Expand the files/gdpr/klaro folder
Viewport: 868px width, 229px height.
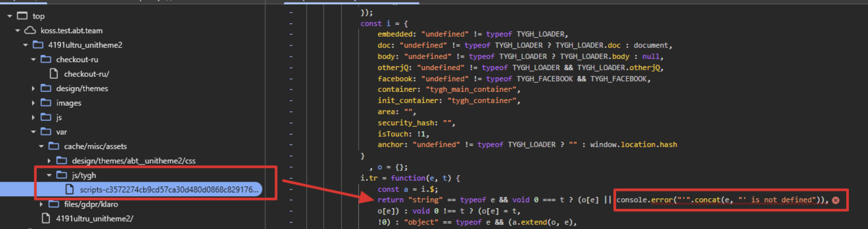click(x=41, y=204)
